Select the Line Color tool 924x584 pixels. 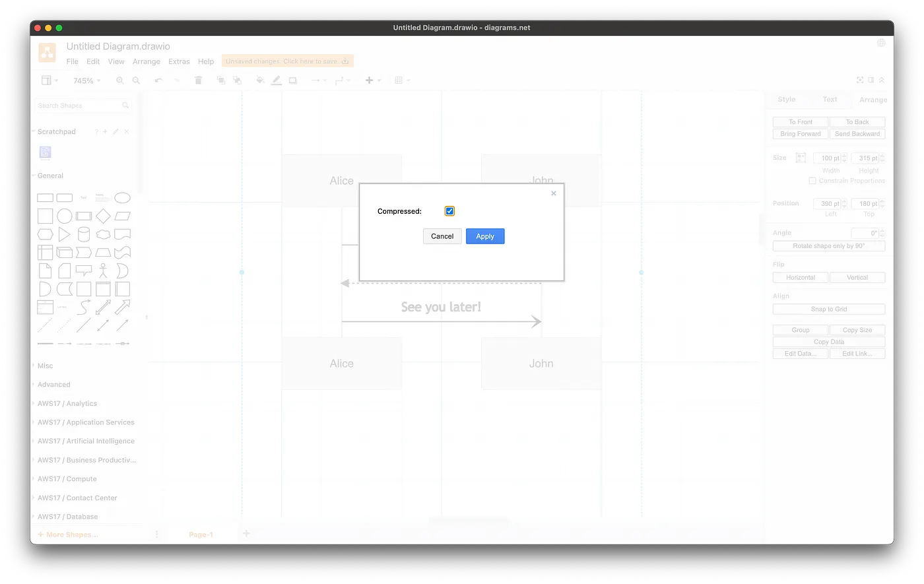(277, 80)
